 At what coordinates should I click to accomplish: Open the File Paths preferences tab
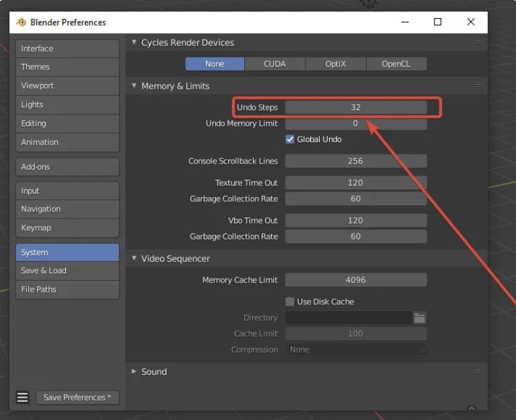pos(67,289)
